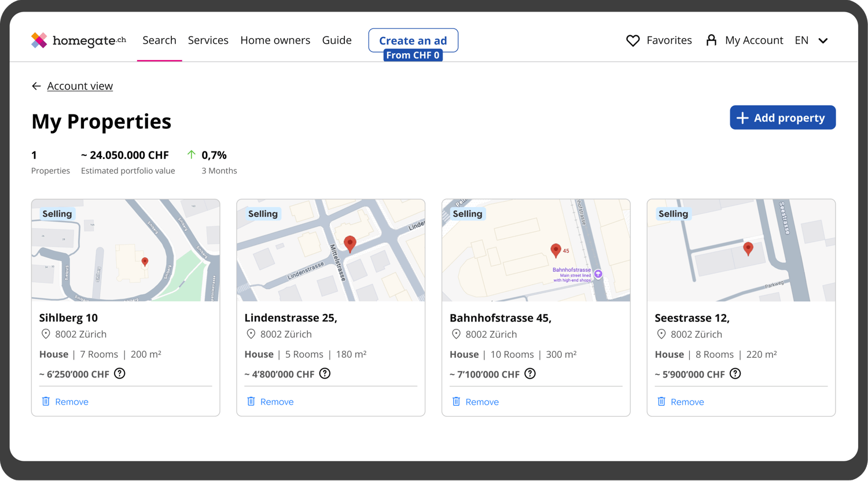Follow the Account view link

pyautogui.click(x=80, y=86)
